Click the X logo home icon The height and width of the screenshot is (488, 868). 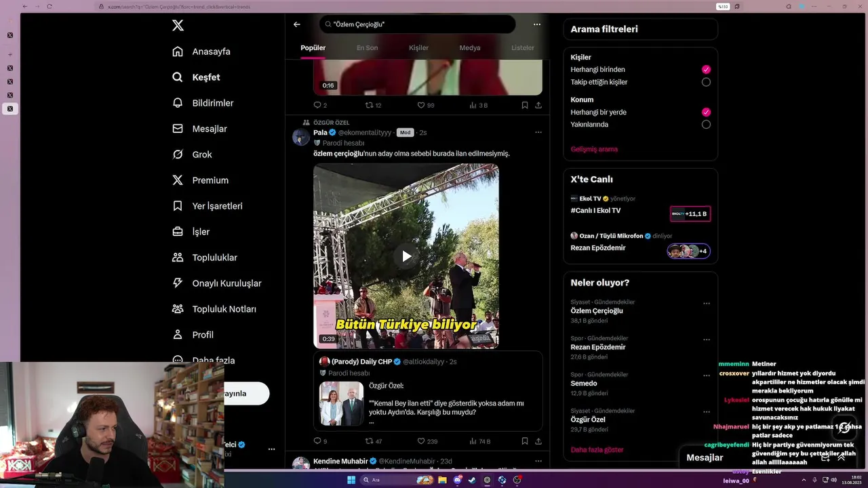178,25
